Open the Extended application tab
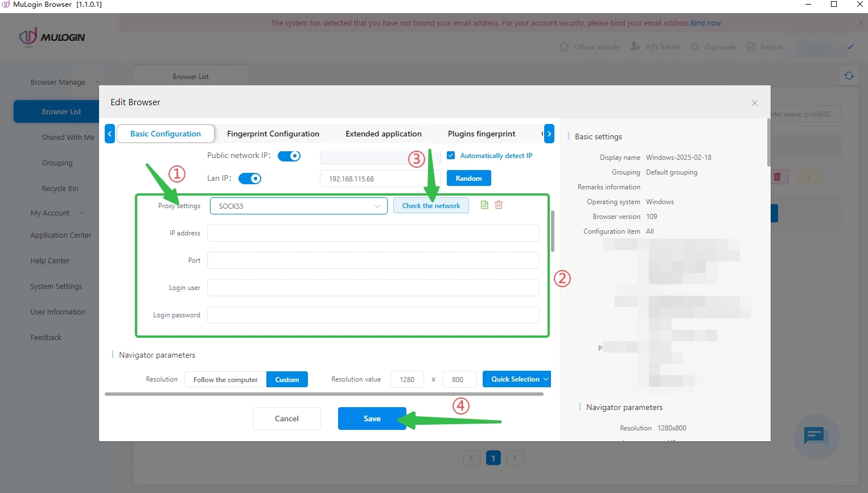868x493 pixels. [383, 134]
